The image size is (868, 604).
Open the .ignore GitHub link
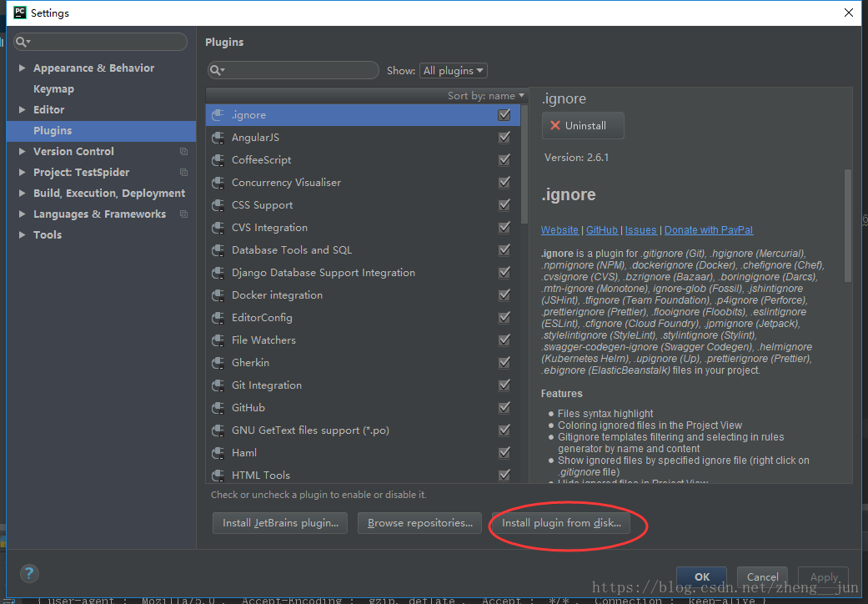[x=602, y=230]
